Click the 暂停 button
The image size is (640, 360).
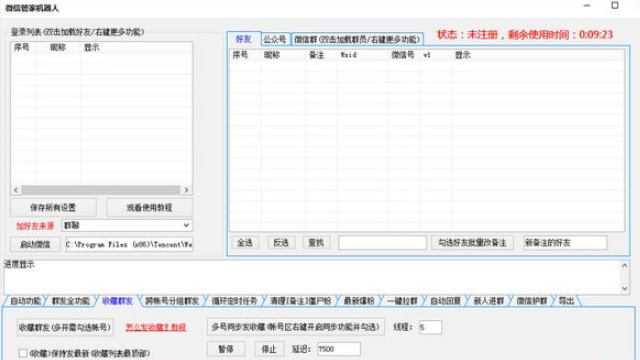(x=226, y=349)
